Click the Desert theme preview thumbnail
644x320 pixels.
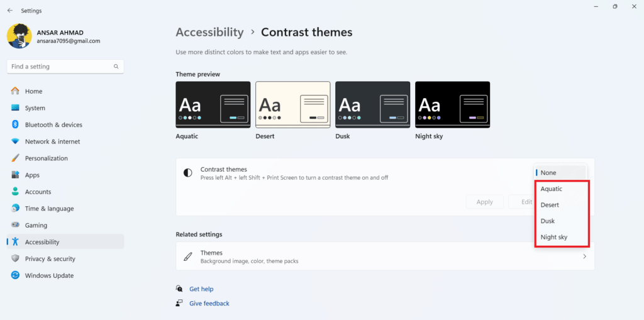[x=293, y=105]
